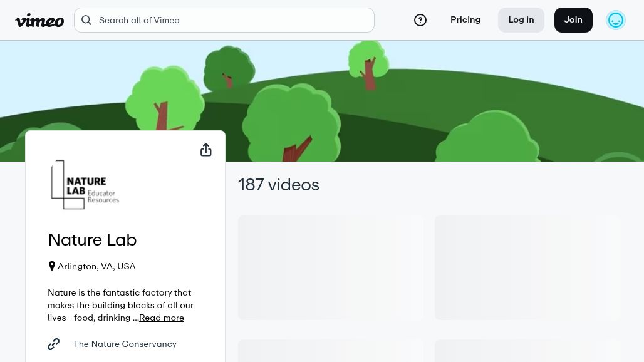644x362 pixels.
Task: Open the bottom-left video thumbnail
Action: tap(330, 351)
